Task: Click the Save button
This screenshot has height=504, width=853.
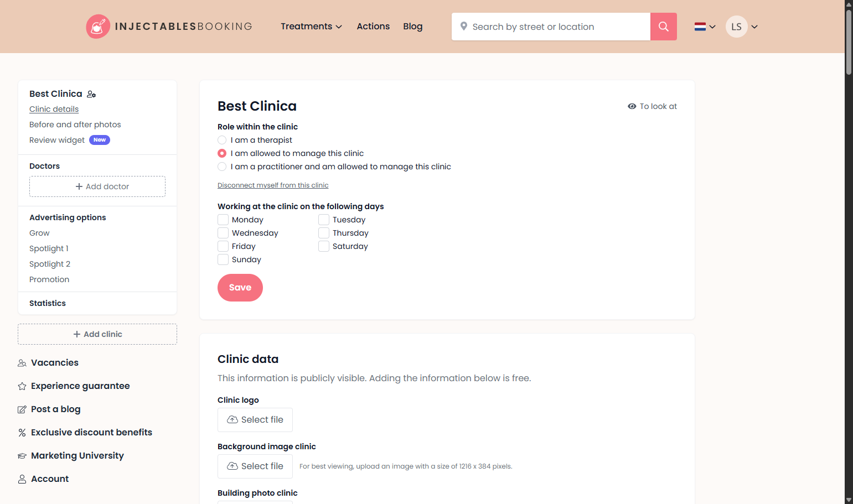Action: (x=240, y=288)
